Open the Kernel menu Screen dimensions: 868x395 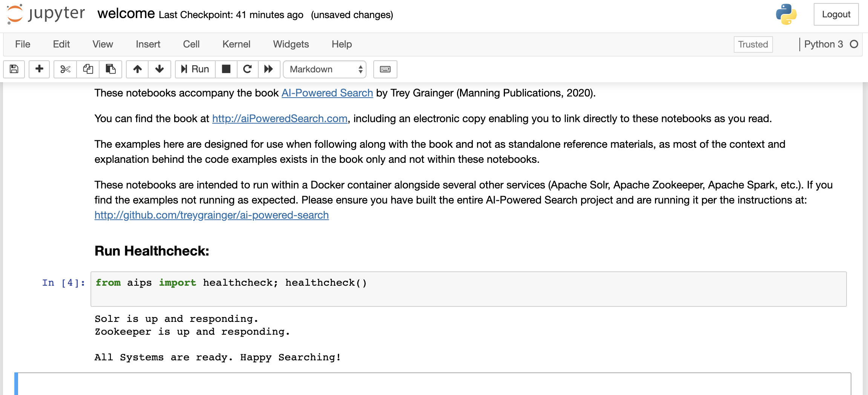(236, 44)
